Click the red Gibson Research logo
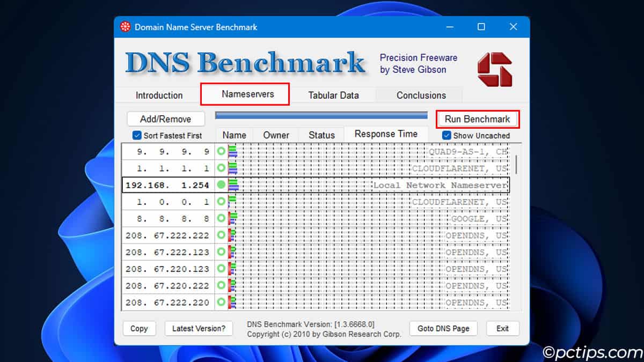 click(x=495, y=69)
